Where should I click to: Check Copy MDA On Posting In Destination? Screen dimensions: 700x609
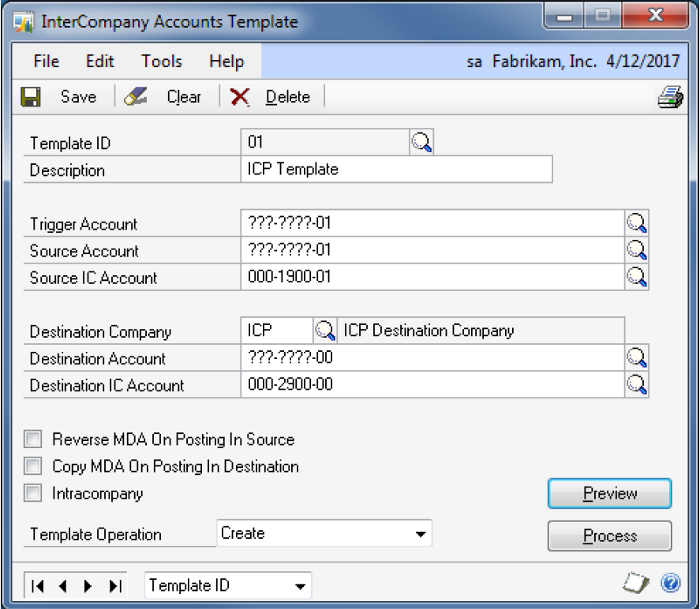click(x=33, y=466)
